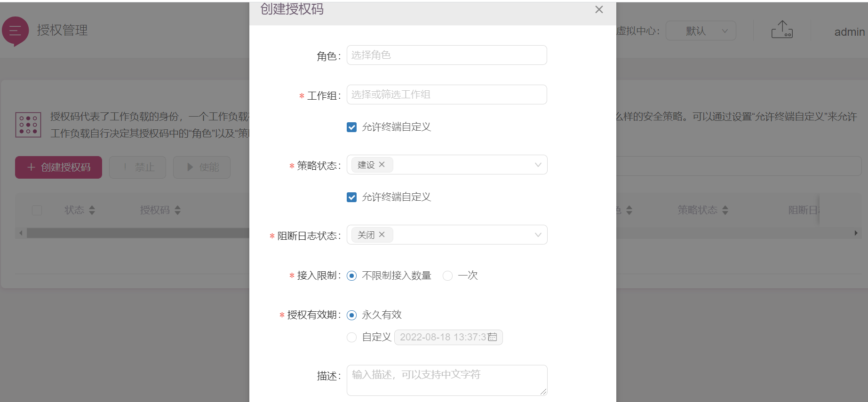The width and height of the screenshot is (868, 402).
Task: Remove the 关闭 tag from 阻断日志状态
Action: pos(382,235)
